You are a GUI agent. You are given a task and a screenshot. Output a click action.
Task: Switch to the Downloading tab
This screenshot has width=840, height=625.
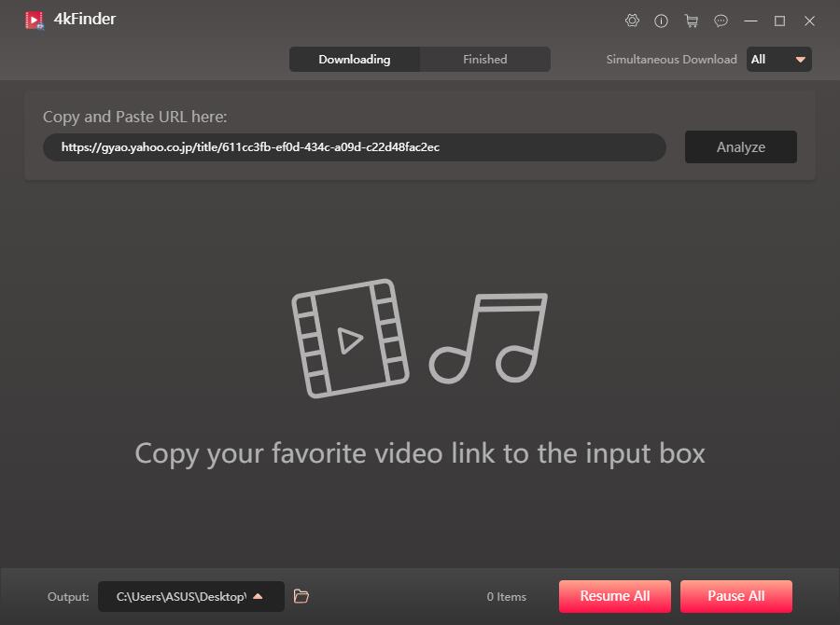(355, 59)
